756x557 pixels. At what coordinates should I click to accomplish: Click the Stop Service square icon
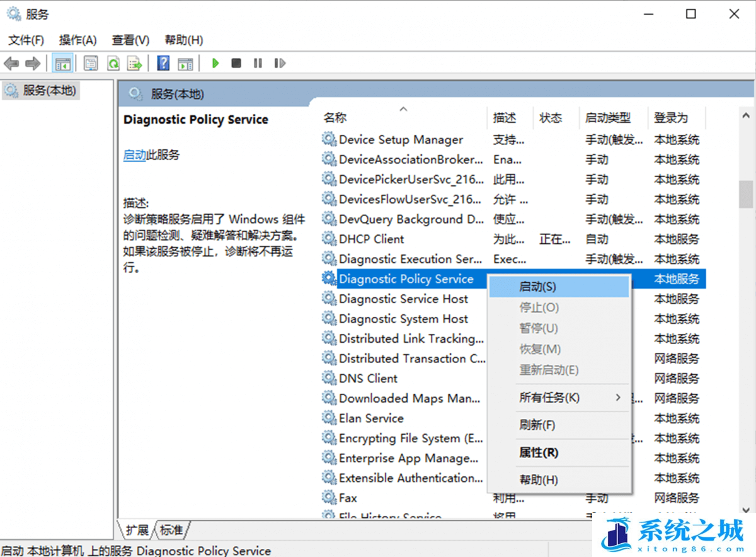[x=236, y=63]
